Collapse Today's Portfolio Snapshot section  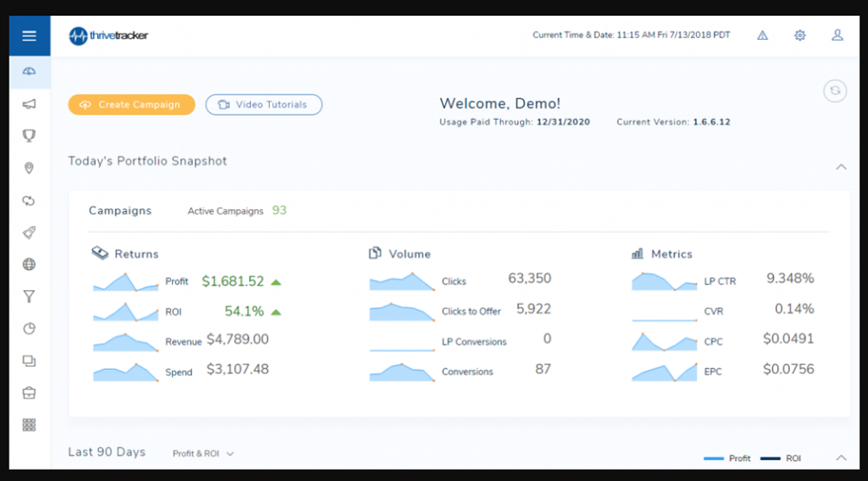click(x=841, y=167)
